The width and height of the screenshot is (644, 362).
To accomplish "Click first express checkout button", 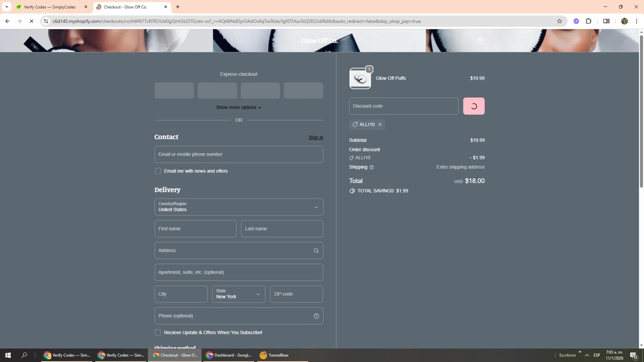I will pyautogui.click(x=174, y=90).
